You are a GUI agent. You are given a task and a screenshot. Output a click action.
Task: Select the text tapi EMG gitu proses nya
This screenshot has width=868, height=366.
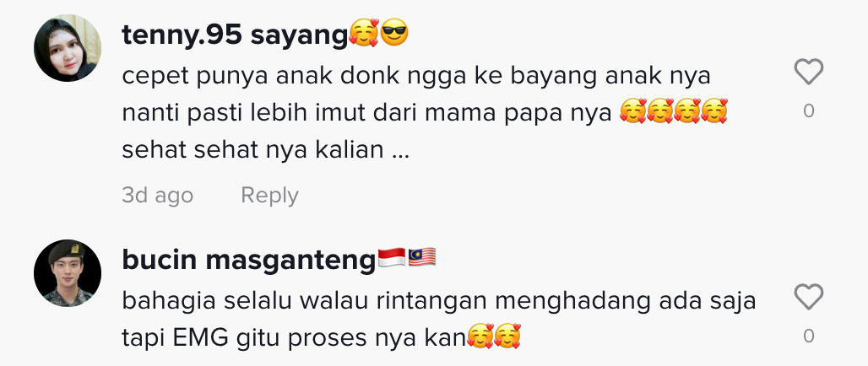pyautogui.click(x=294, y=338)
